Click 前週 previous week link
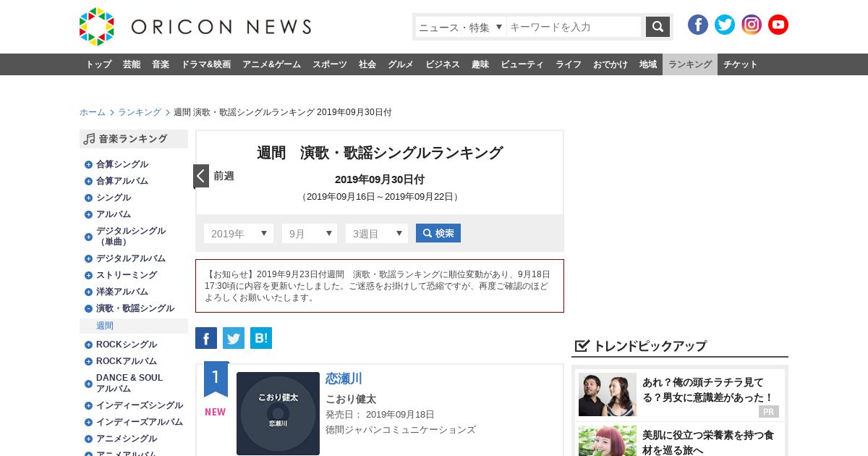This screenshot has width=868, height=456. (x=224, y=176)
